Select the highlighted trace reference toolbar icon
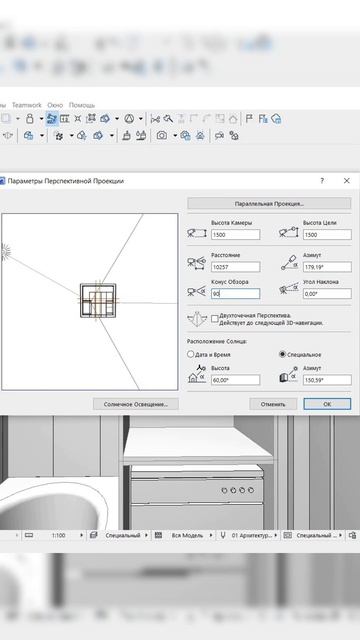 pos(51,119)
